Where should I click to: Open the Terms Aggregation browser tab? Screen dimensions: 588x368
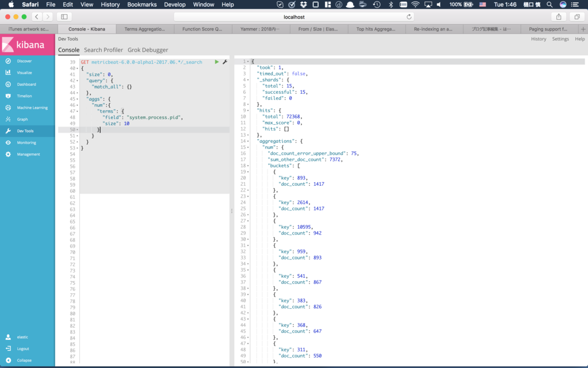pyautogui.click(x=145, y=29)
